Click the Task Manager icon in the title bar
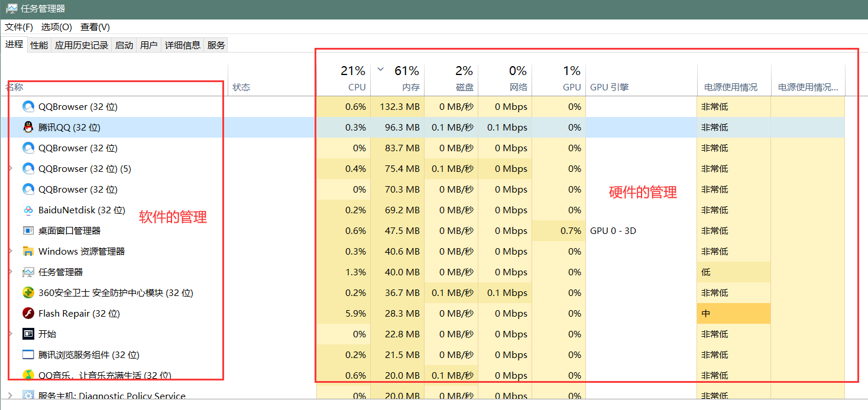Image resolution: width=868 pixels, height=410 pixels. tap(11, 9)
